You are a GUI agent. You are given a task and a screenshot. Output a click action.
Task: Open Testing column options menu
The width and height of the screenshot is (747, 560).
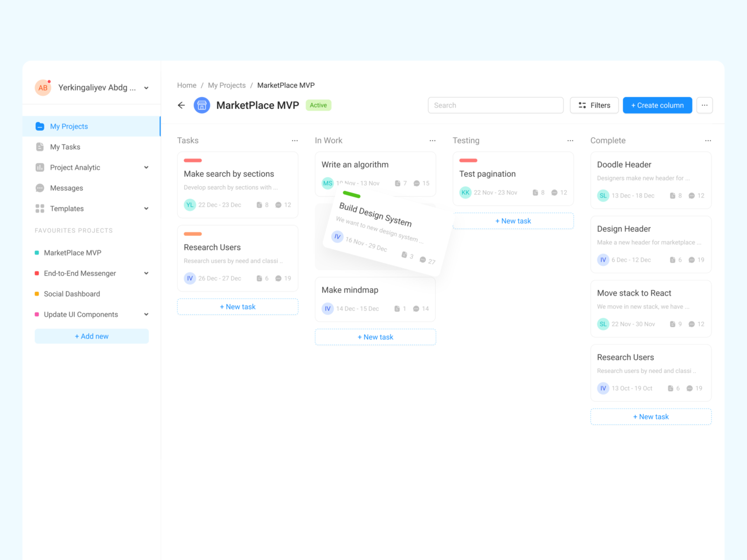pos(570,140)
